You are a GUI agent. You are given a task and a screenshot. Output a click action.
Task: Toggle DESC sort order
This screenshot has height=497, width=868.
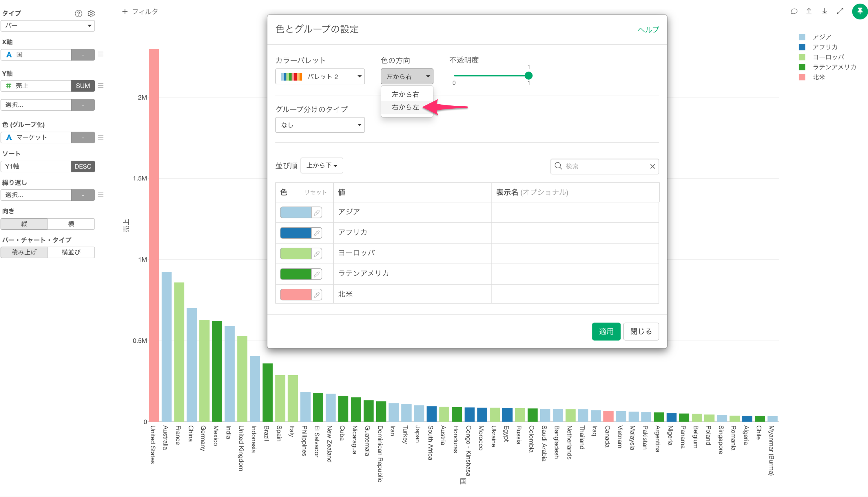coord(83,167)
